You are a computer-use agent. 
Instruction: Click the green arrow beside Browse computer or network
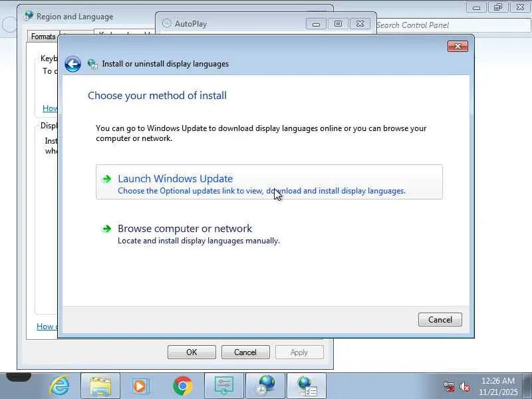[x=106, y=229]
